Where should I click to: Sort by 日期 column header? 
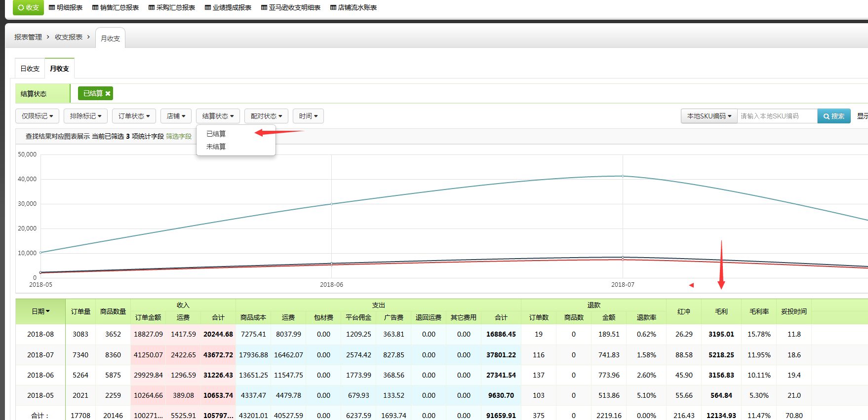point(40,311)
